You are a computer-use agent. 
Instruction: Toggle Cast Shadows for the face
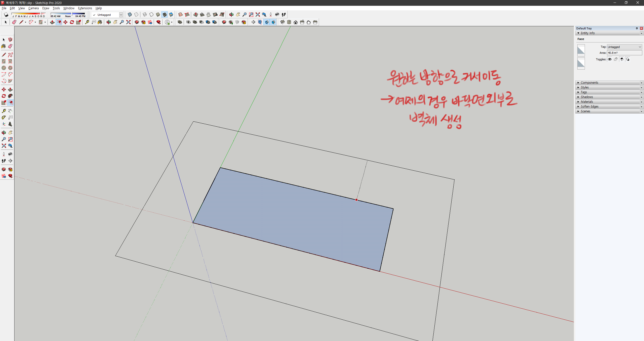622,59
